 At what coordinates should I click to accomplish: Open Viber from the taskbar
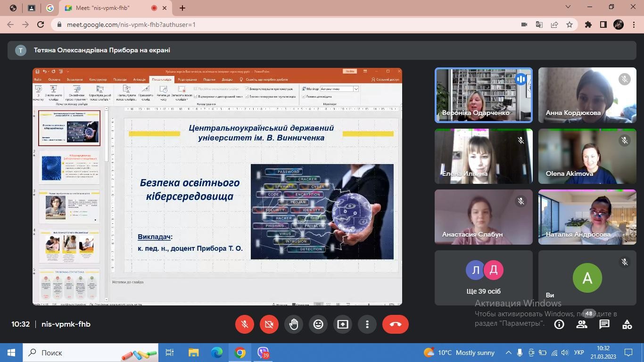coord(263,353)
